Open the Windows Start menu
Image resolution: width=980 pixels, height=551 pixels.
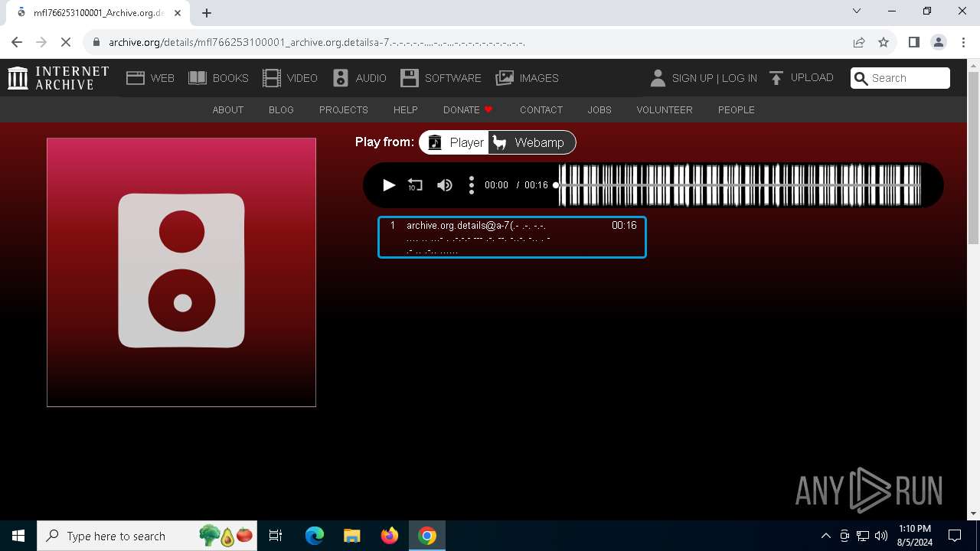pos(18,536)
